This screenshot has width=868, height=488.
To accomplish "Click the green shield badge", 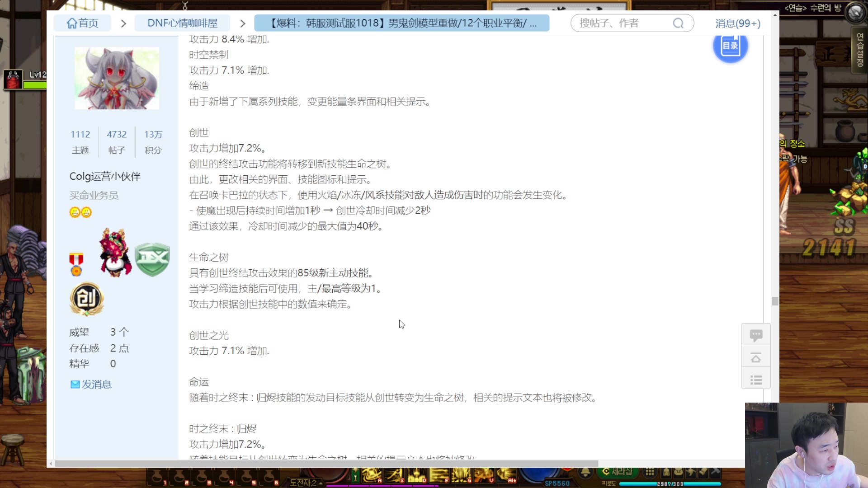I will point(152,259).
